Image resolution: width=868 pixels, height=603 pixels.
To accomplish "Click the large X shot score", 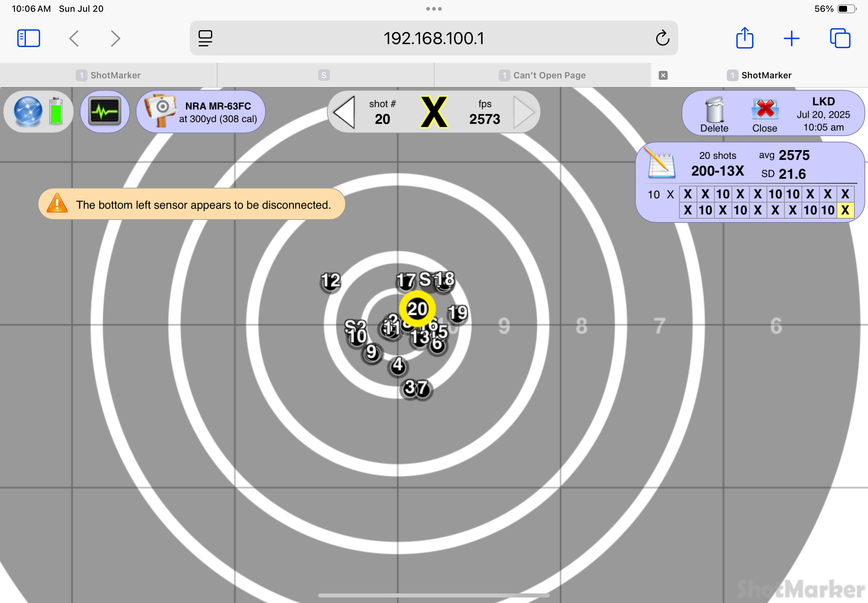I will click(x=434, y=112).
